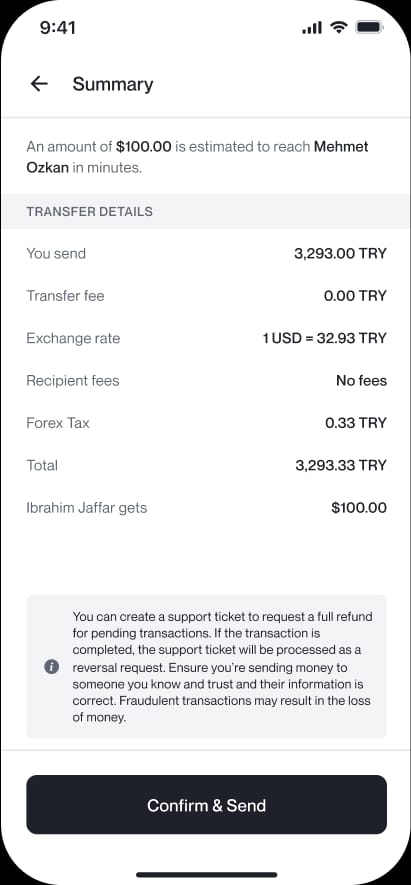Tap the Summary page title
Image resolution: width=411 pixels, height=885 pixels.
113,84
